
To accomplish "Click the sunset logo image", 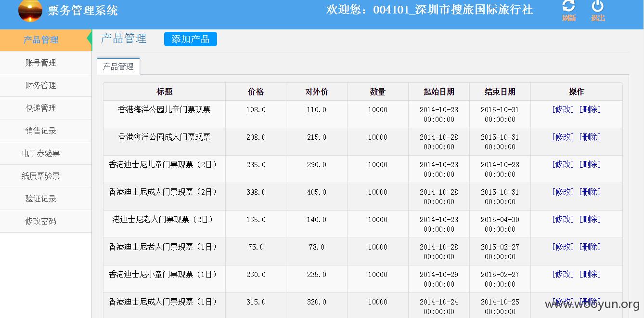I will pyautogui.click(x=30, y=10).
